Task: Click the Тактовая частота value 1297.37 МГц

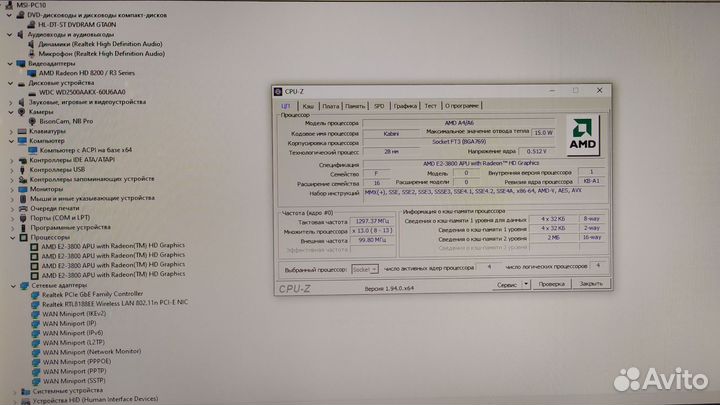Action: tap(372, 221)
